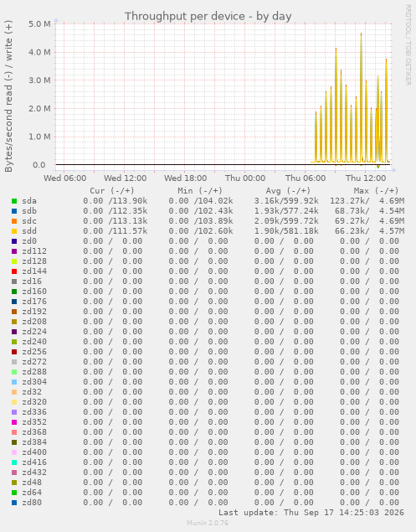Click sdb max value 68.73k/ 4.54M
This screenshot has width=416, height=532.
pos(370,211)
